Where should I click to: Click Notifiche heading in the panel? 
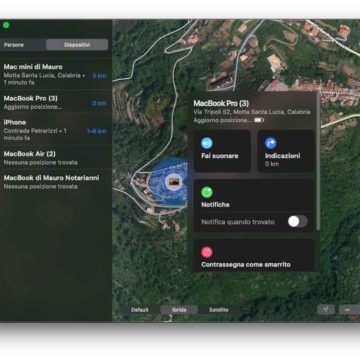[215, 205]
